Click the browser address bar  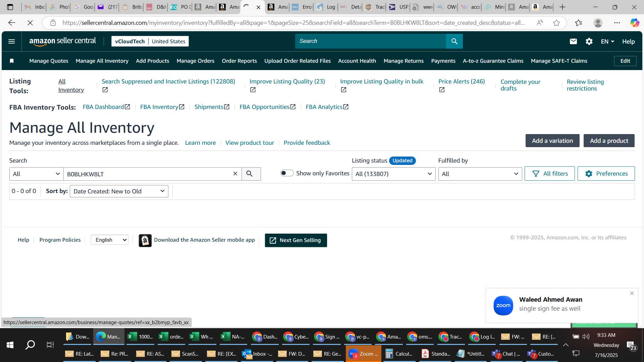click(x=293, y=23)
